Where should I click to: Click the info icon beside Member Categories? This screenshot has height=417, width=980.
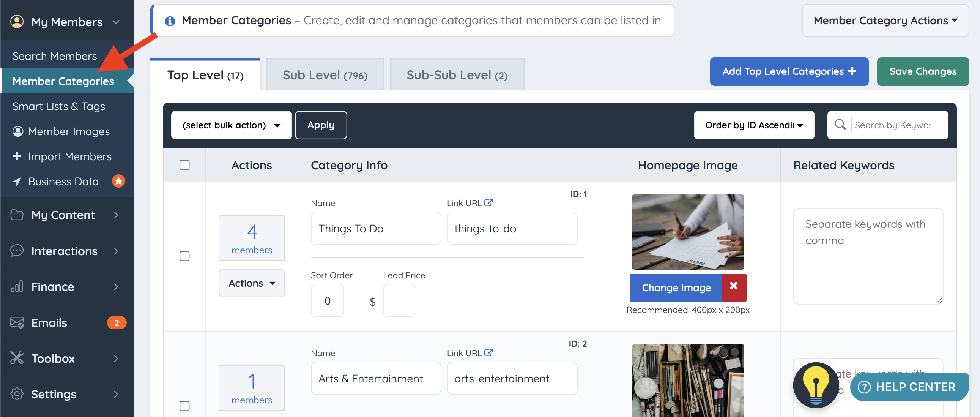(x=170, y=21)
